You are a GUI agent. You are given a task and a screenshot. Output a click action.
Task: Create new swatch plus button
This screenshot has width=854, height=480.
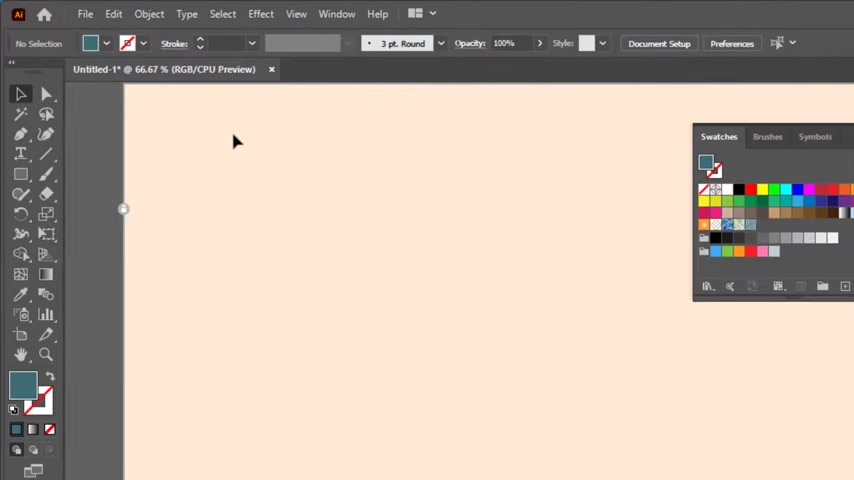(845, 286)
